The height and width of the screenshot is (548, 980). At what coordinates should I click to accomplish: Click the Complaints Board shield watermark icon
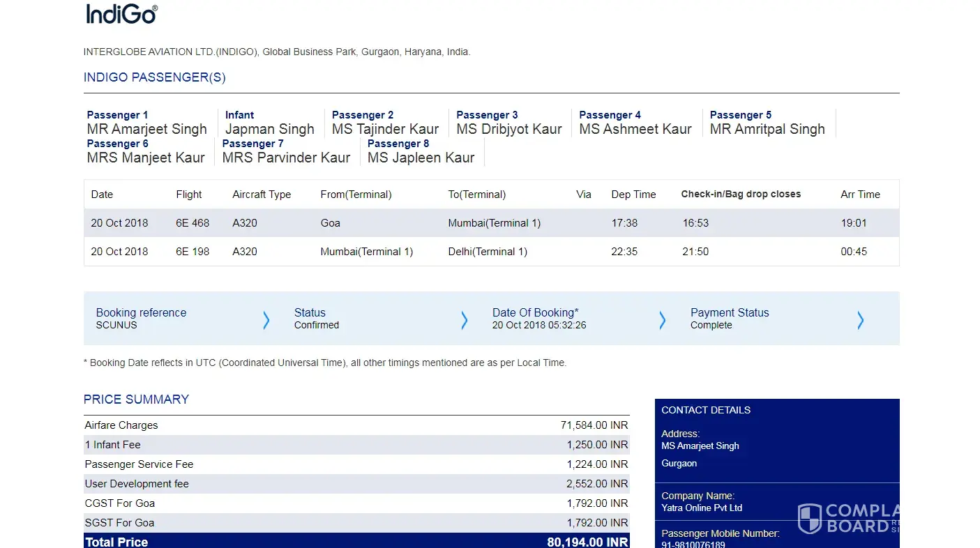click(810, 519)
